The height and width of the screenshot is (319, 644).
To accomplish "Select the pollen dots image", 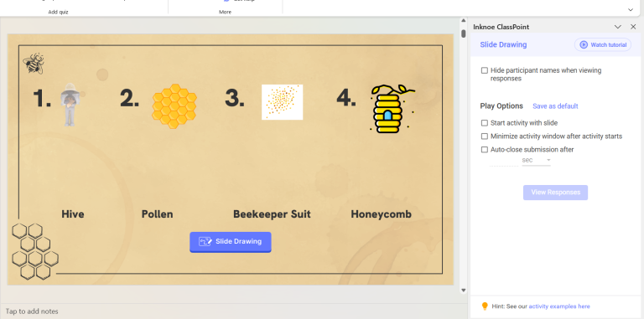I will (x=282, y=102).
